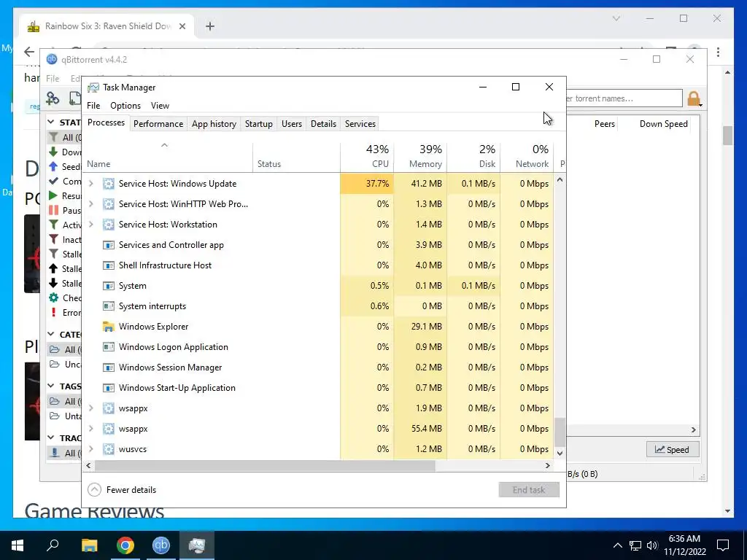The image size is (747, 560).
Task: Sort processes by CPU column
Action: pyautogui.click(x=368, y=156)
